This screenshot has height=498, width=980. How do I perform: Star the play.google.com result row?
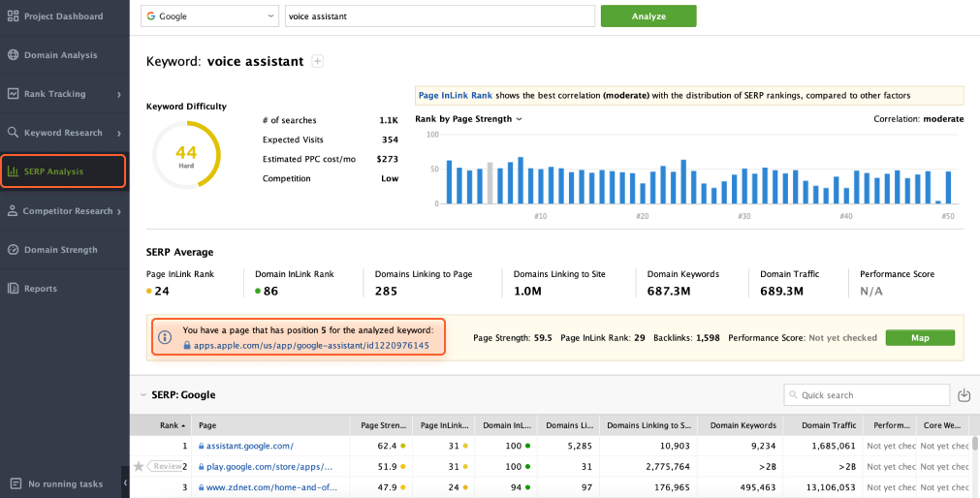pos(139,466)
